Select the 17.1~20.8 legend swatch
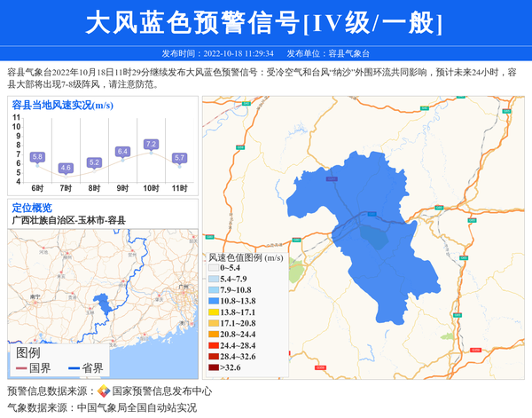Screen dimensions: 532x418 pyautogui.click(x=214, y=323)
